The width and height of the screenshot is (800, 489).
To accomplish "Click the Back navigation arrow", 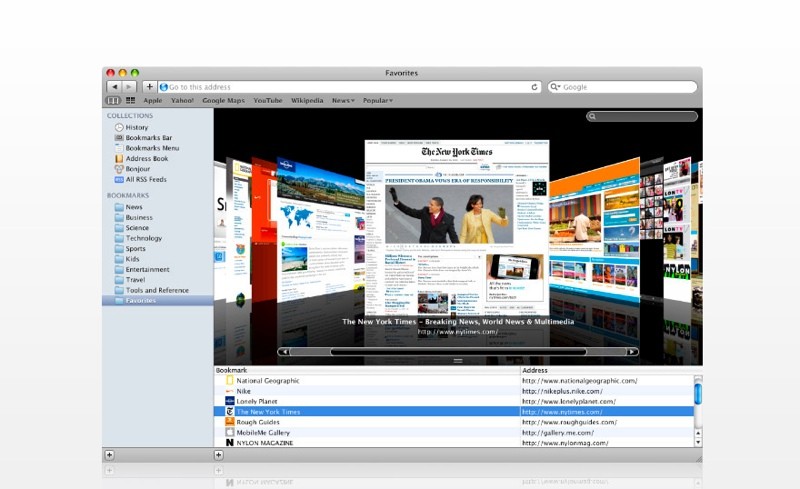I will tap(112, 87).
